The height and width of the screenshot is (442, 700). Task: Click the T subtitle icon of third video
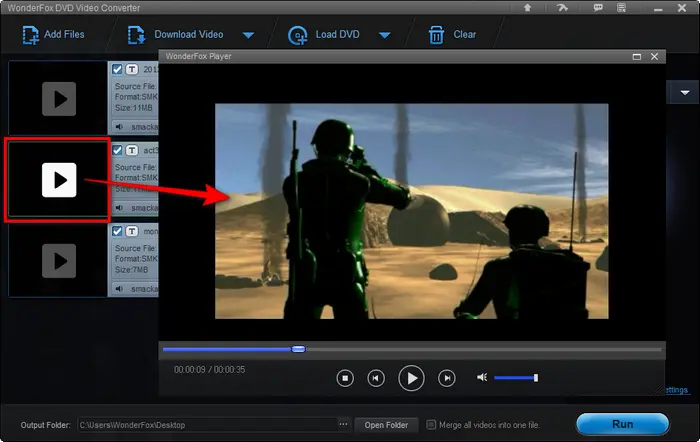click(132, 231)
